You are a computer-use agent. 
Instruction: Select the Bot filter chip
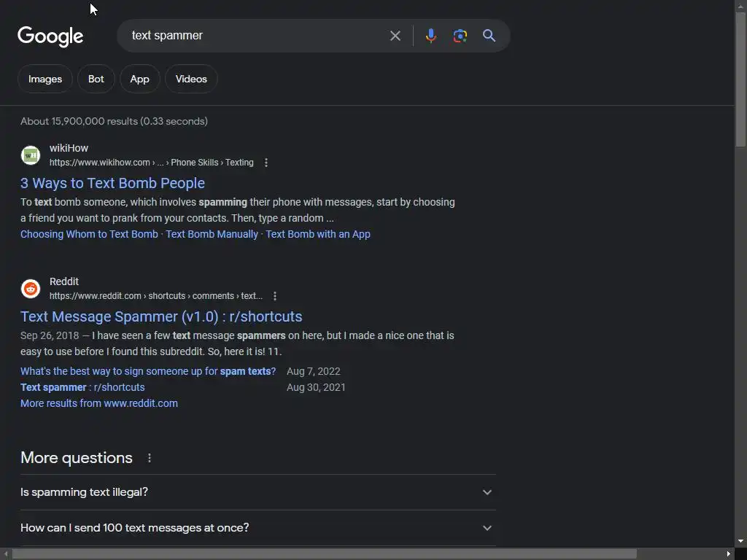96,79
